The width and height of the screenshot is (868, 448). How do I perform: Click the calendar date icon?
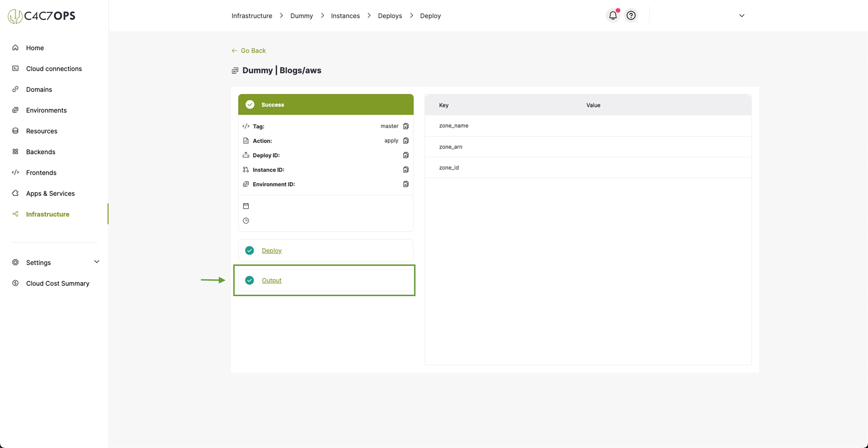click(246, 206)
